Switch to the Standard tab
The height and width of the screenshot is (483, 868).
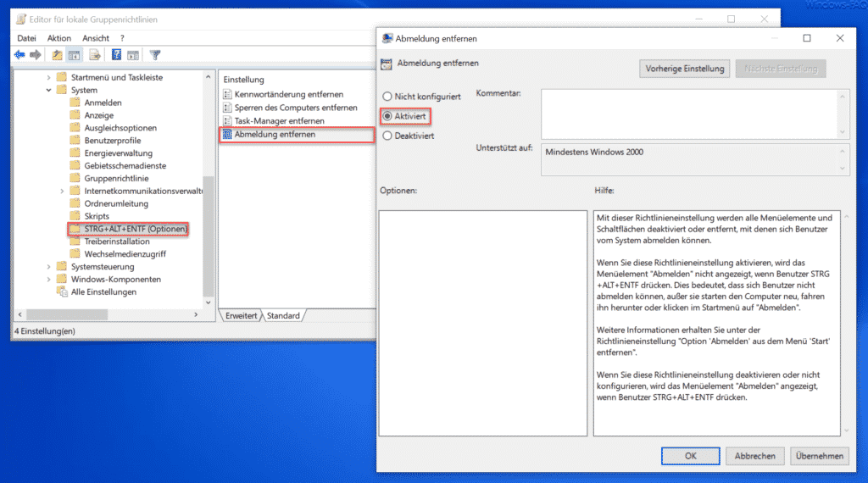point(283,316)
